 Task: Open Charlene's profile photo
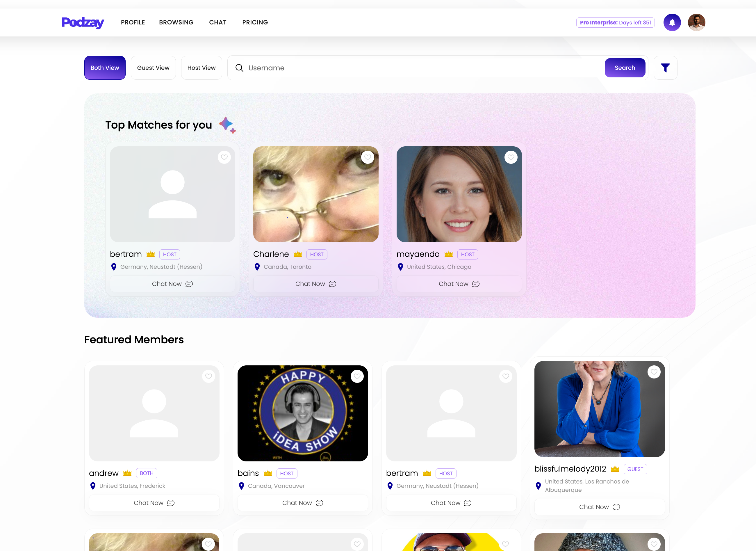(316, 194)
